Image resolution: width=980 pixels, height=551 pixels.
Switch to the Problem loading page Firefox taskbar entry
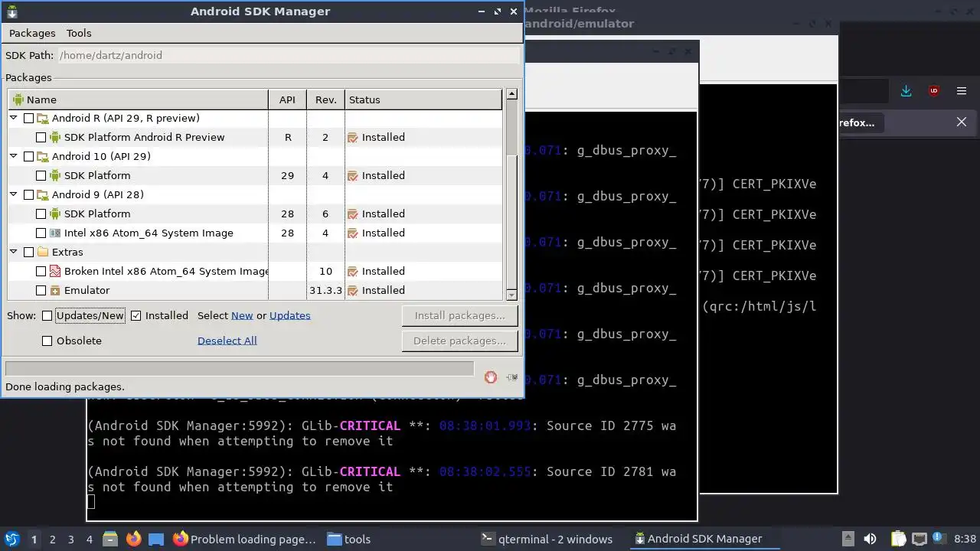tap(244, 539)
